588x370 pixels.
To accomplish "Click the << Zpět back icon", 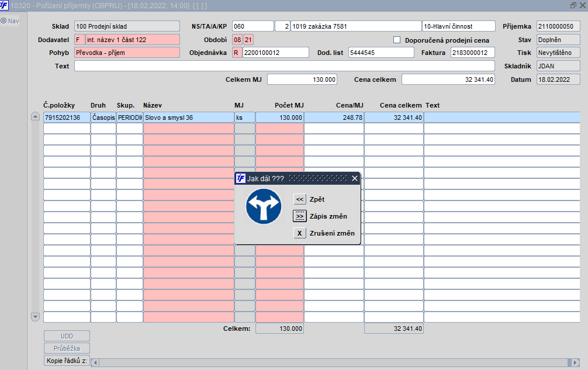I will 300,199.
